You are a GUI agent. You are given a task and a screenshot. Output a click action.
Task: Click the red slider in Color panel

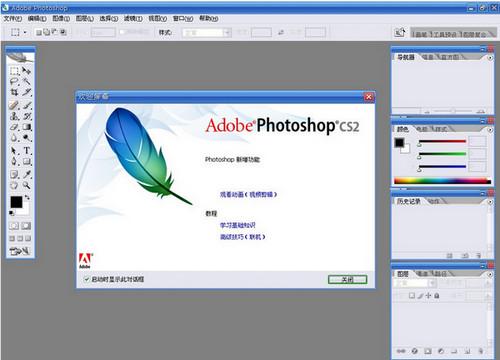(x=442, y=142)
